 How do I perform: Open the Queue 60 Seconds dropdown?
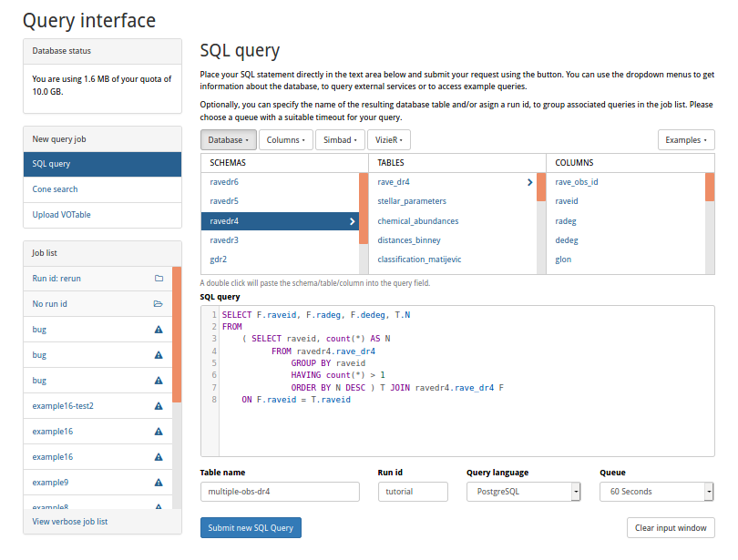click(656, 492)
